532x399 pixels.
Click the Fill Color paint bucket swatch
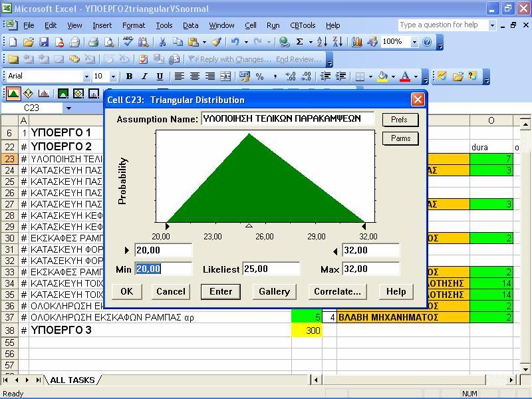click(383, 76)
